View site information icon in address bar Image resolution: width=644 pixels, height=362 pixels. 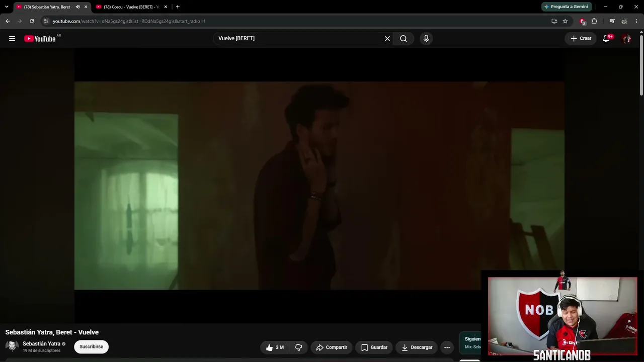(x=46, y=21)
